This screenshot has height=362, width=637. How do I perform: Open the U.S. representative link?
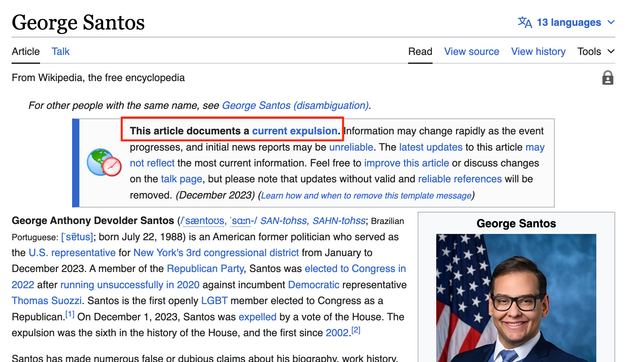coord(72,253)
